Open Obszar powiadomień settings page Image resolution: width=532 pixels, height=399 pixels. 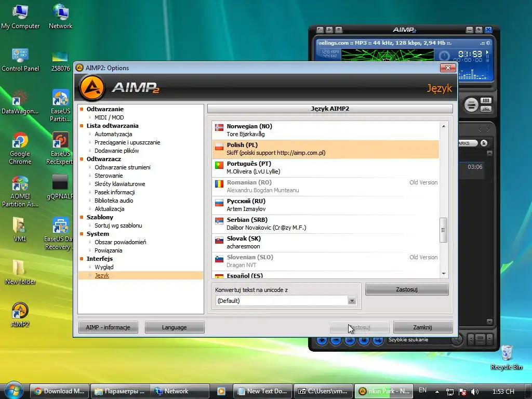coord(121,242)
